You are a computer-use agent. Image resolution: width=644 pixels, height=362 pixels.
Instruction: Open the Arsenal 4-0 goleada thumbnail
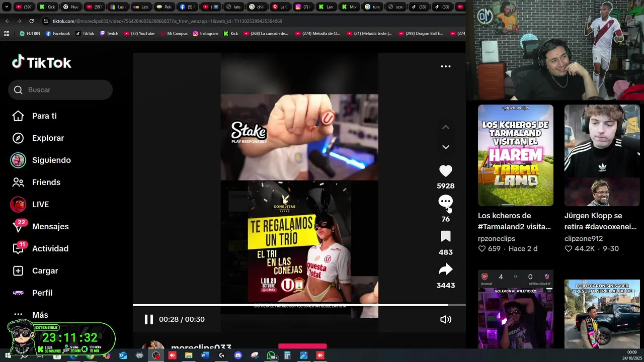tap(516, 309)
